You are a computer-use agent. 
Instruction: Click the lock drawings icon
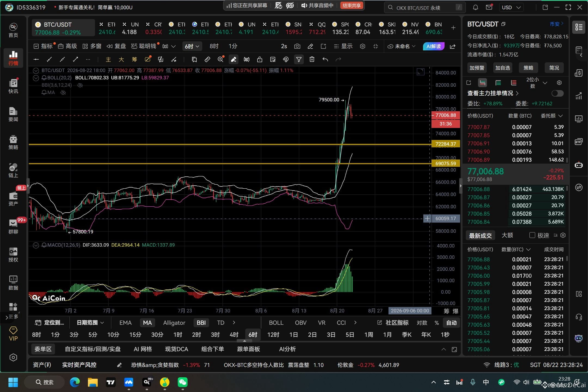point(260,59)
